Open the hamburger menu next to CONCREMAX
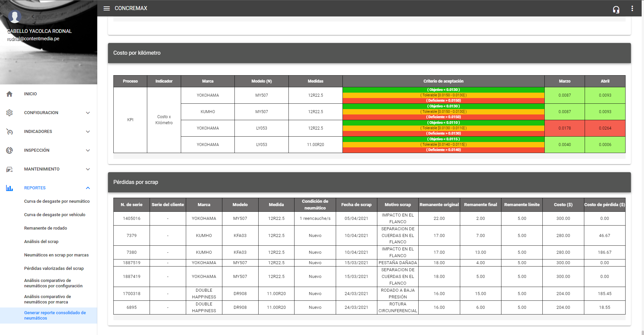 click(x=107, y=8)
